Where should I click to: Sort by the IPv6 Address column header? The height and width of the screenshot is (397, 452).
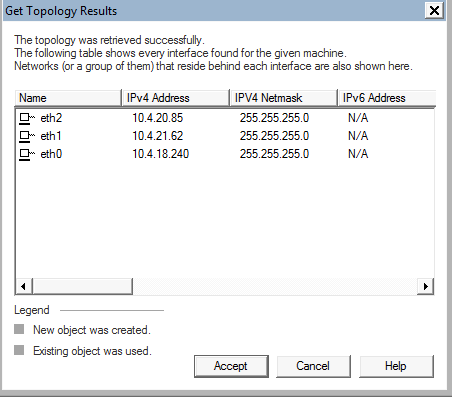tap(387, 98)
